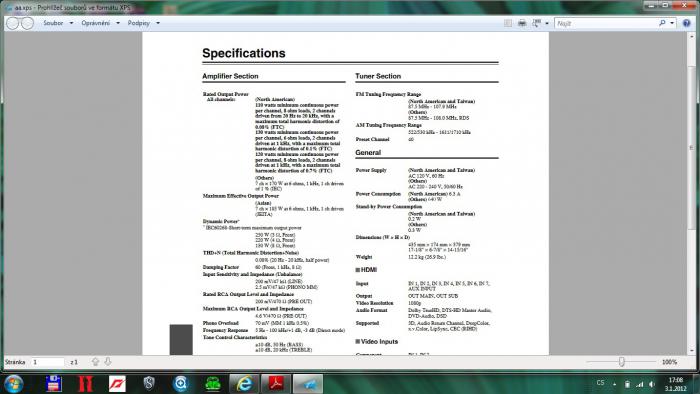Click the Najít search input field

(606, 23)
